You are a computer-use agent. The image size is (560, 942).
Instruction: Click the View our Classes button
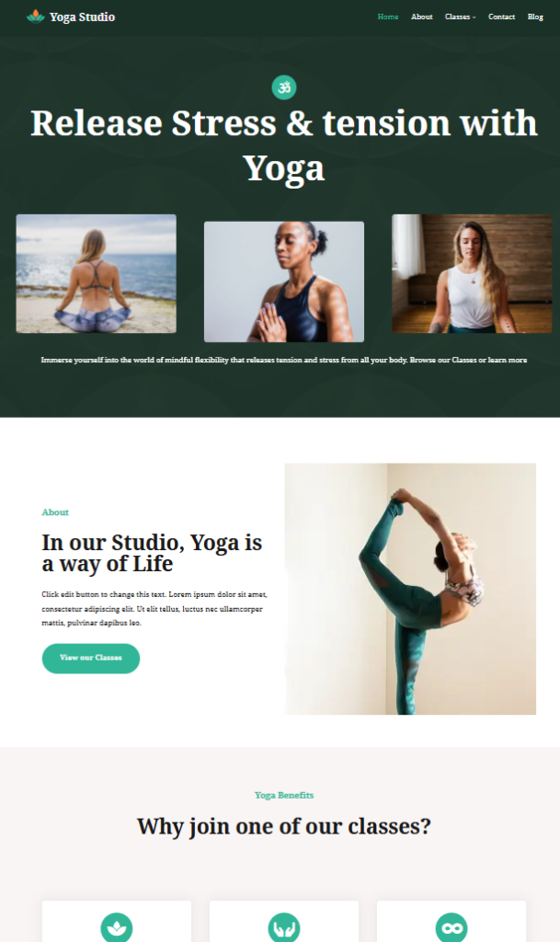(x=91, y=659)
